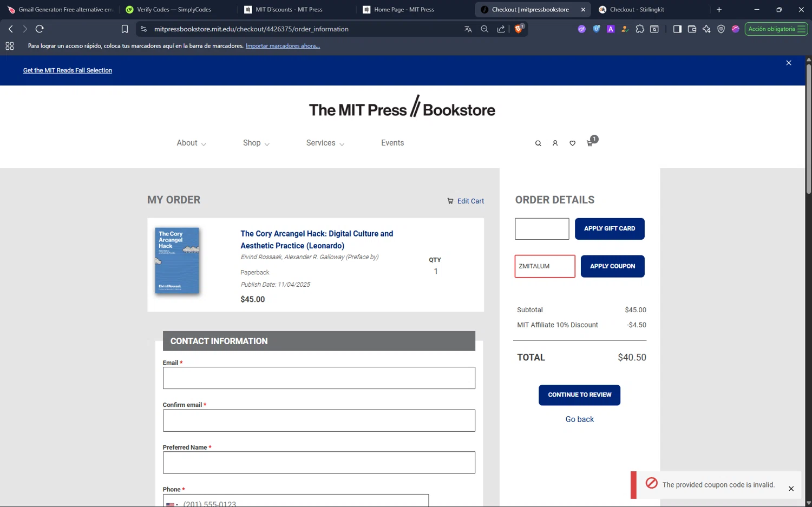The image size is (812, 507).
Task: Click Importar marcadores ahora link
Action: tap(283, 46)
